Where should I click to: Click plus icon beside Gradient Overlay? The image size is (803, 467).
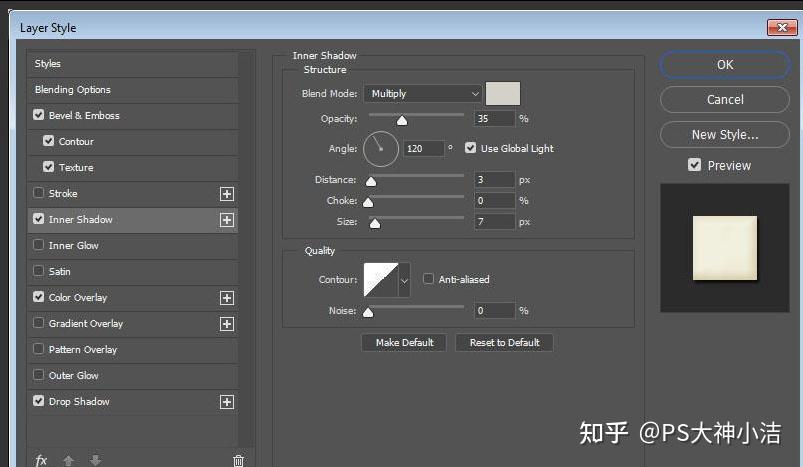tap(227, 324)
